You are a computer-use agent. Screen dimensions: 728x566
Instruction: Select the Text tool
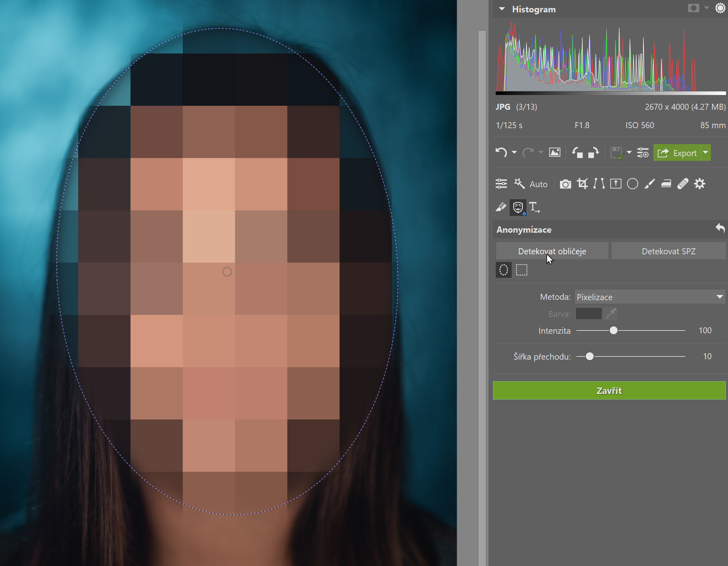(x=534, y=207)
